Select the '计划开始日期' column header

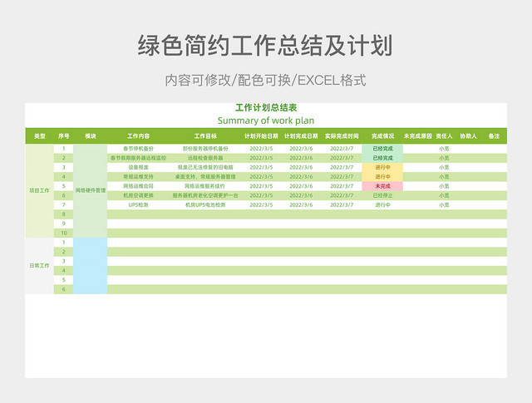point(261,136)
